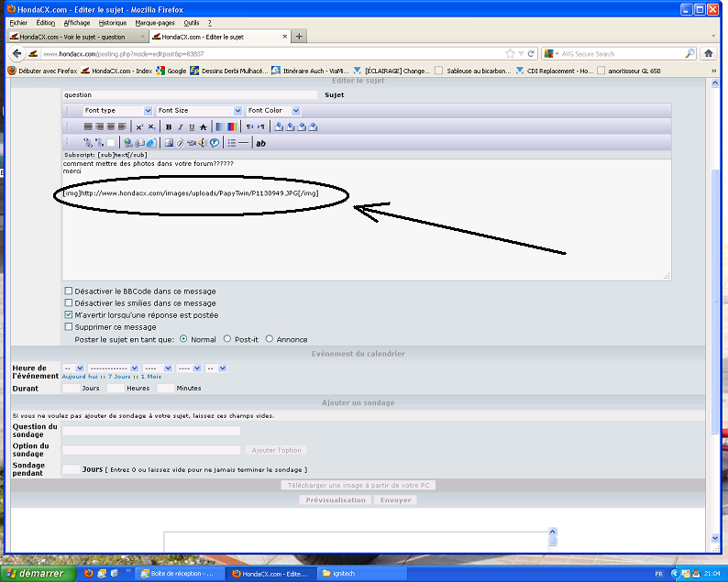Insert superscript tag
728x582 pixels.
pyautogui.click(x=139, y=126)
